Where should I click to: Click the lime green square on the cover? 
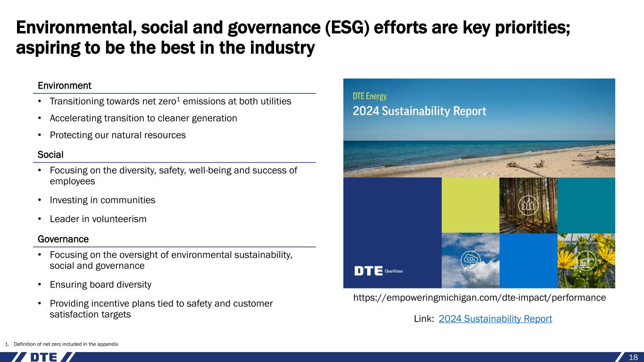[x=470, y=205]
